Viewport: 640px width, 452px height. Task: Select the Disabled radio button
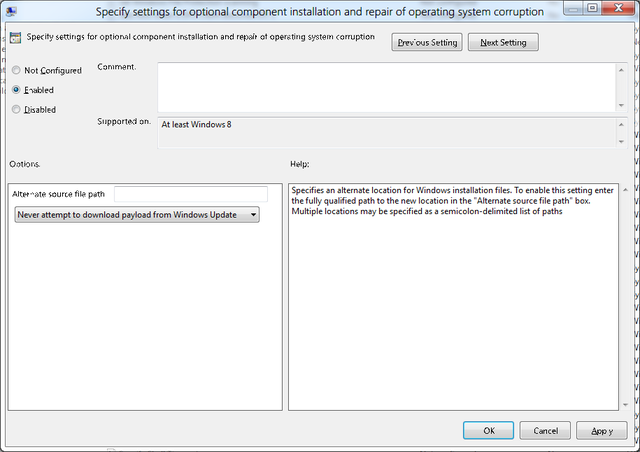[x=16, y=110]
